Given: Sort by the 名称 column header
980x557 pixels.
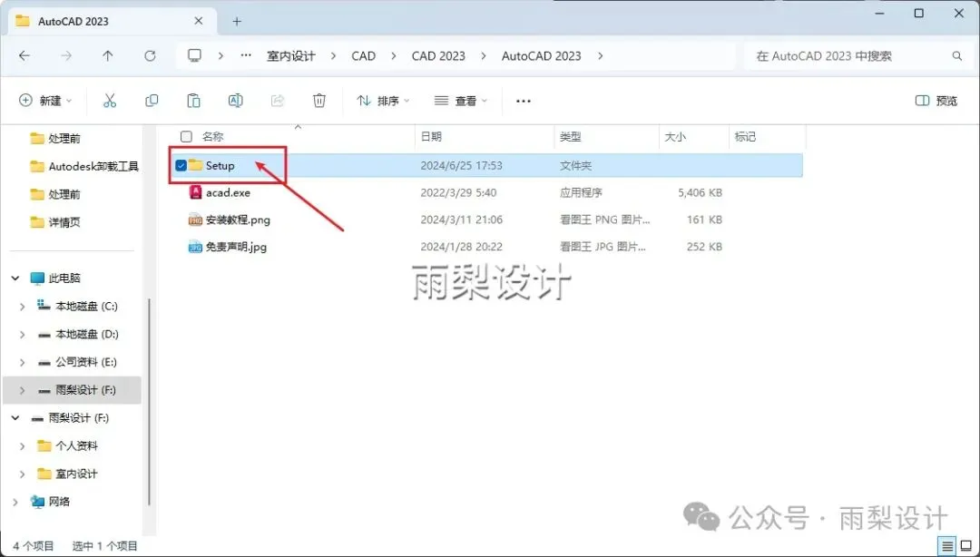Looking at the screenshot, I should pyautogui.click(x=212, y=136).
